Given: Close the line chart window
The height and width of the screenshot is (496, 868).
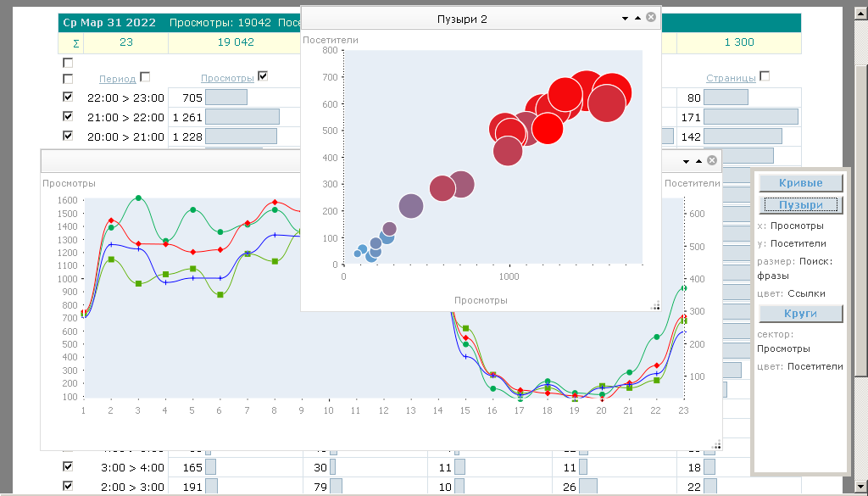Looking at the screenshot, I should coord(712,160).
